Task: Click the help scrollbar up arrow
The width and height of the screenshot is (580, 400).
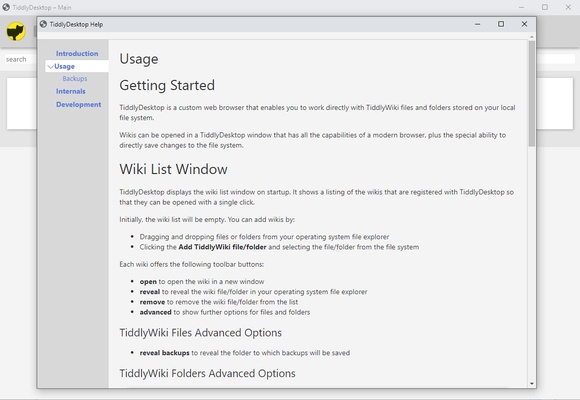Action: pyautogui.click(x=532, y=37)
